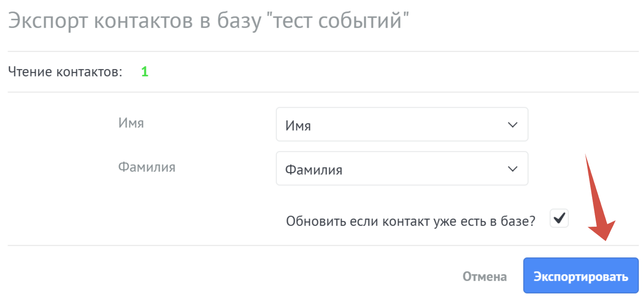Click the checkmark icon for updating existing contacts
The image size is (644, 300).
559,218
